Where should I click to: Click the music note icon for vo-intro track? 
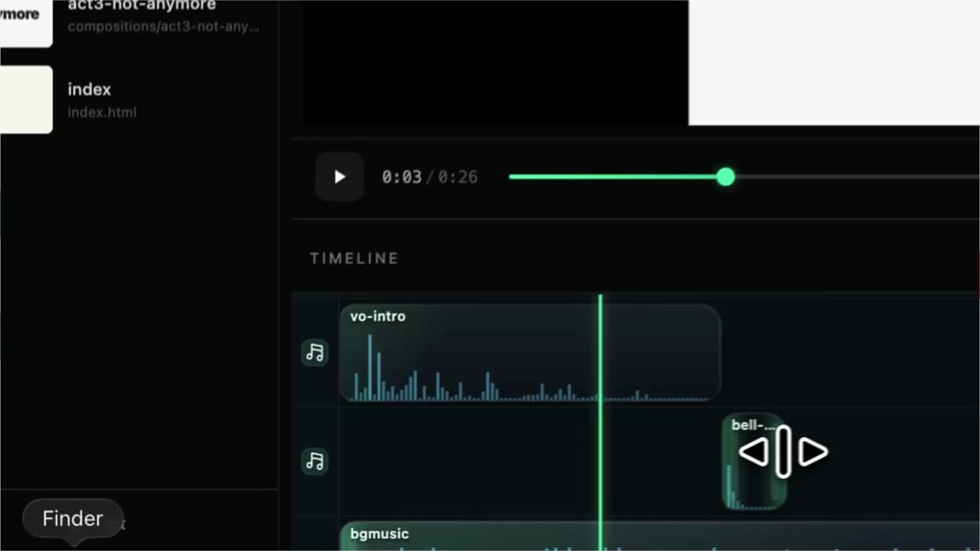pos(315,352)
